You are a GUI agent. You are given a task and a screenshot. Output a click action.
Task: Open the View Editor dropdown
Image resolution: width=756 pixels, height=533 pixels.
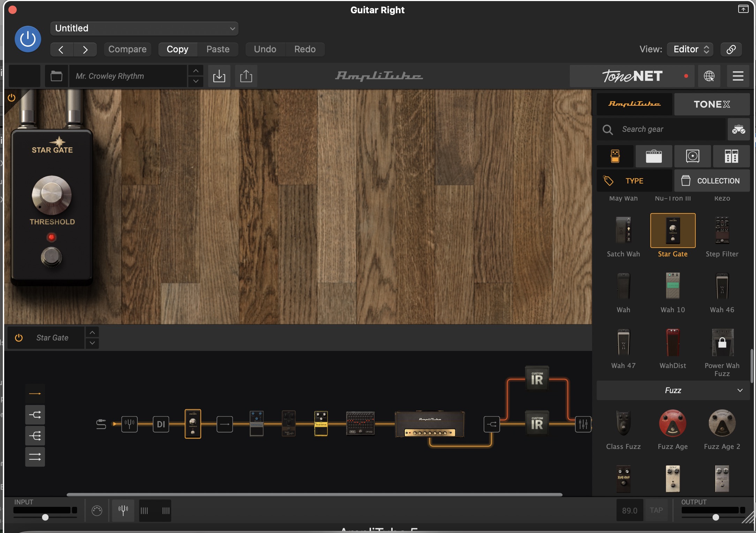click(690, 50)
